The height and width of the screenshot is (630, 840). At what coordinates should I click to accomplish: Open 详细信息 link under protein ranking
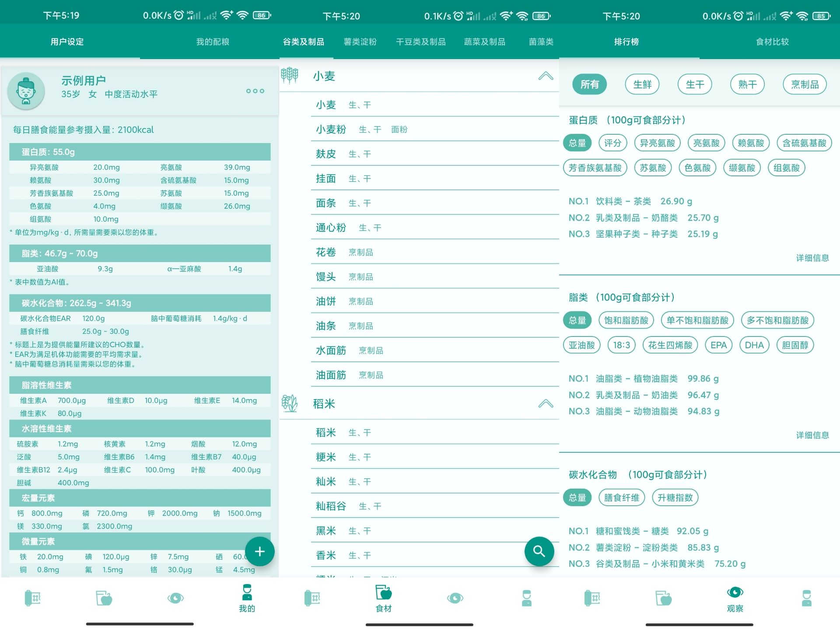click(x=812, y=258)
